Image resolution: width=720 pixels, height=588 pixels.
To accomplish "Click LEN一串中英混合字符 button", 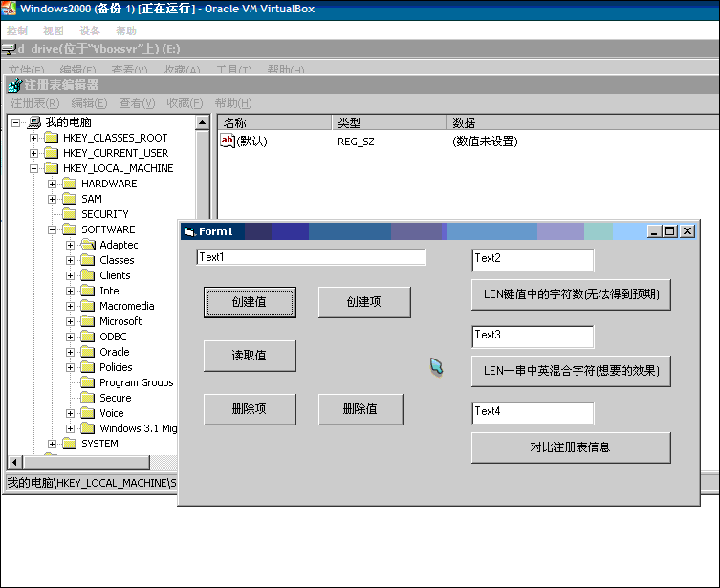I will point(571,371).
